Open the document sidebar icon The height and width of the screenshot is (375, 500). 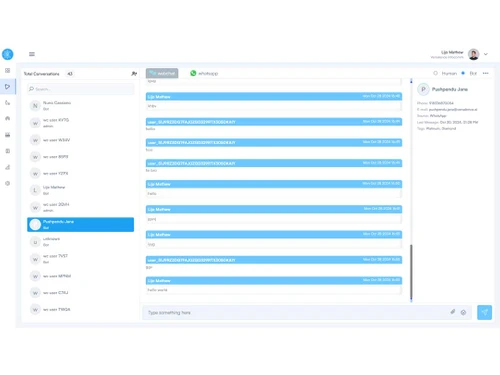click(x=7, y=151)
